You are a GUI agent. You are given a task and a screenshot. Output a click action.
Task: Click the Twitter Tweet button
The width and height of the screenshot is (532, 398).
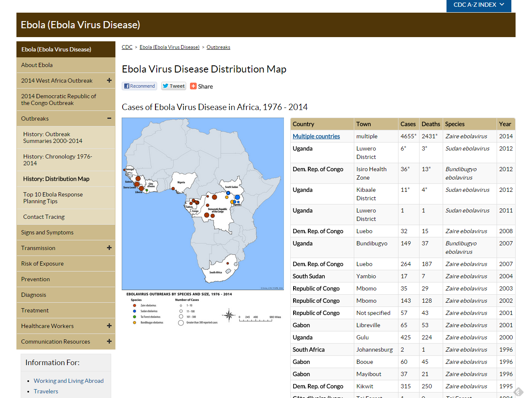point(174,86)
